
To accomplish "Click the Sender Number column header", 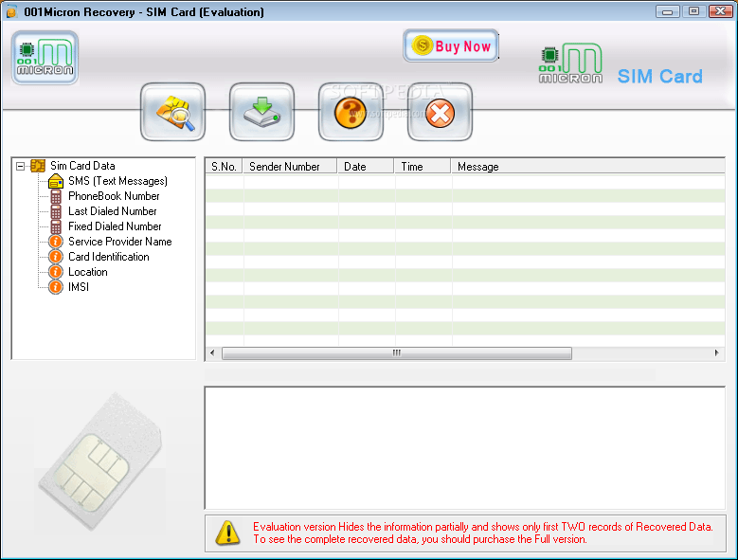I will click(x=290, y=167).
